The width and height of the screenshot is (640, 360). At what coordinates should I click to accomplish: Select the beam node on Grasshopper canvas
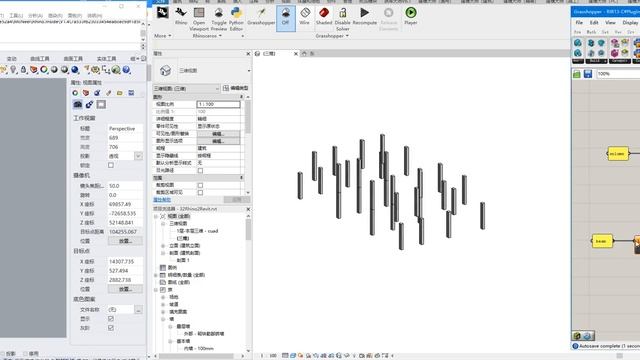click(602, 241)
